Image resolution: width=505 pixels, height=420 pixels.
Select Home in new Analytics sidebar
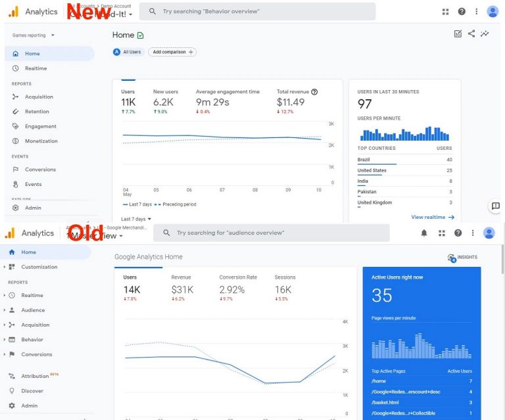[49, 53]
